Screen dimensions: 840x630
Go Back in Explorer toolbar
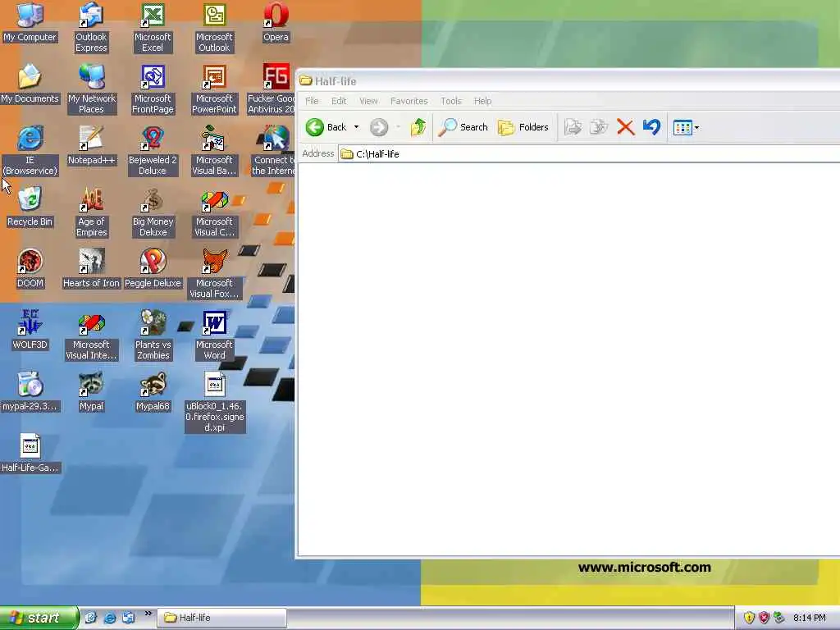coord(326,127)
